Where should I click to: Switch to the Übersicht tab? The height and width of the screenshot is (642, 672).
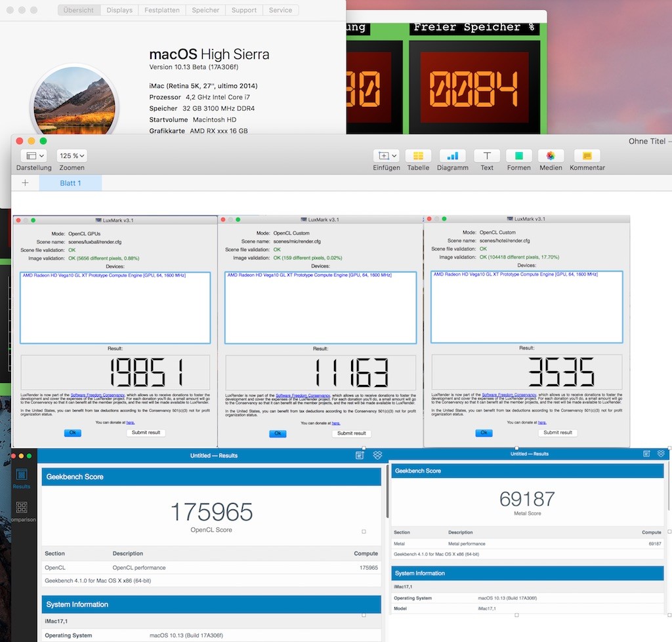pos(79,10)
